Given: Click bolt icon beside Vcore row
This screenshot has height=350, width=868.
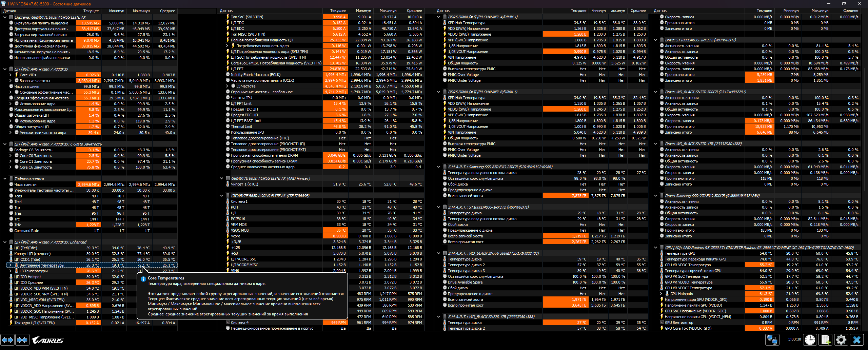Looking at the screenshot, I should click(228, 236).
